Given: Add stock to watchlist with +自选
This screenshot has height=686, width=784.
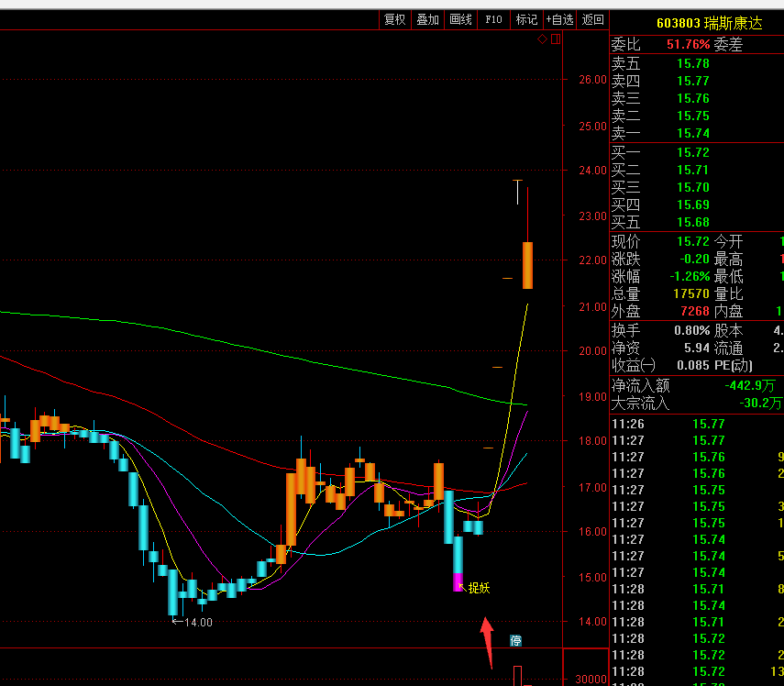Looking at the screenshot, I should pyautogui.click(x=559, y=20).
